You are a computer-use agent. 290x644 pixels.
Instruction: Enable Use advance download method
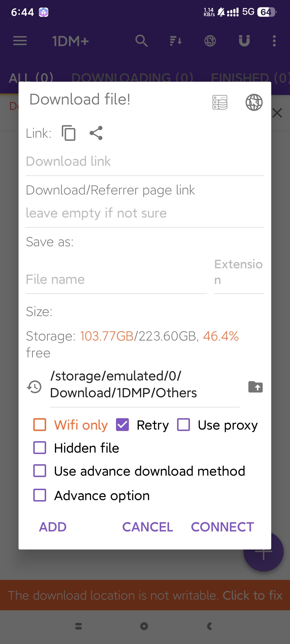(x=40, y=471)
